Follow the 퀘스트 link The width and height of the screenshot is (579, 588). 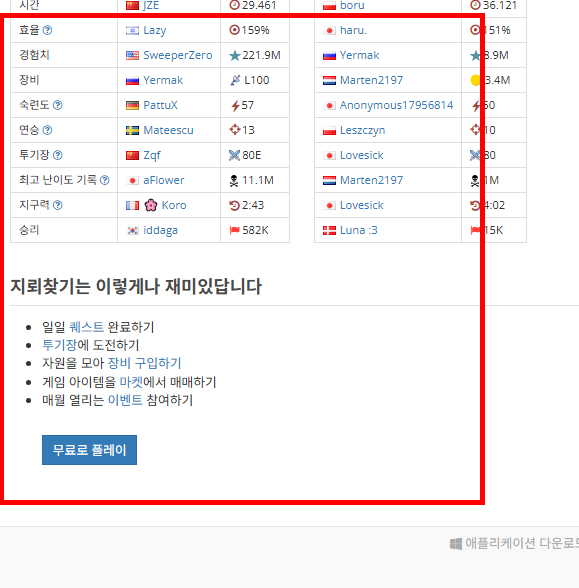pyautogui.click(x=87, y=327)
